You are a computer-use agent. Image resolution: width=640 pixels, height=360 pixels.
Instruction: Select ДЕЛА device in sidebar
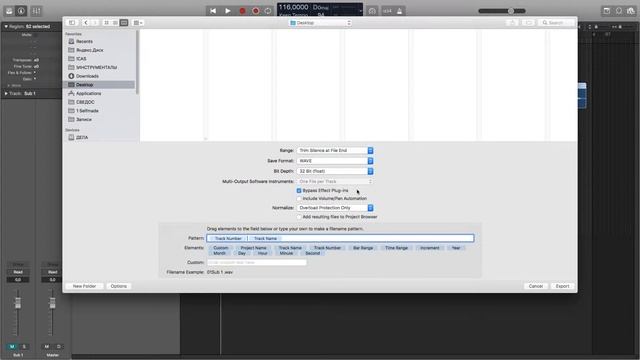(x=82, y=138)
